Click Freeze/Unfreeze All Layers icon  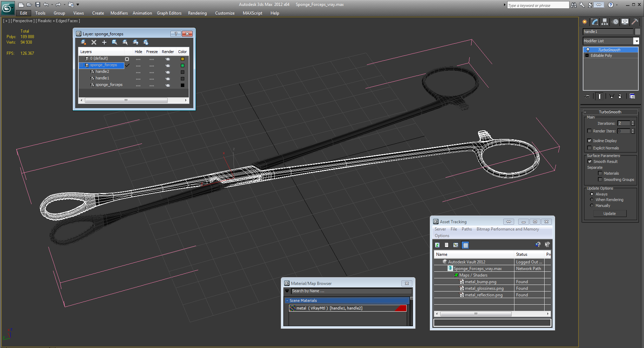click(x=146, y=42)
